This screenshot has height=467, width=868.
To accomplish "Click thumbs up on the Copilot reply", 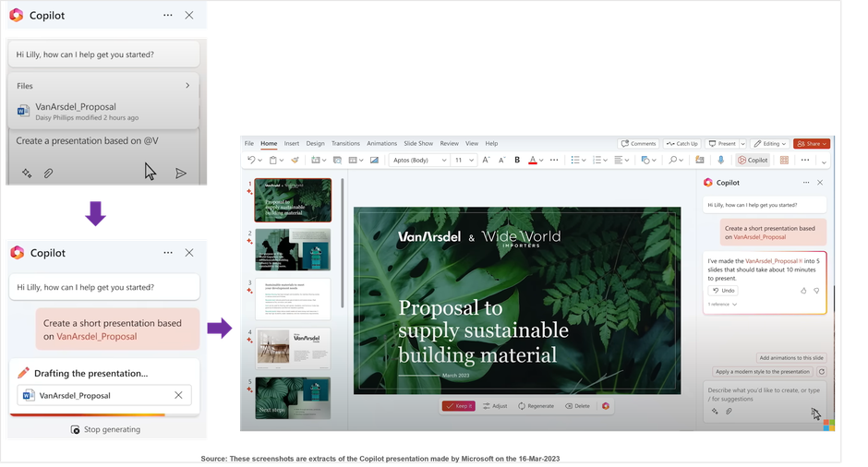I will coord(803,291).
